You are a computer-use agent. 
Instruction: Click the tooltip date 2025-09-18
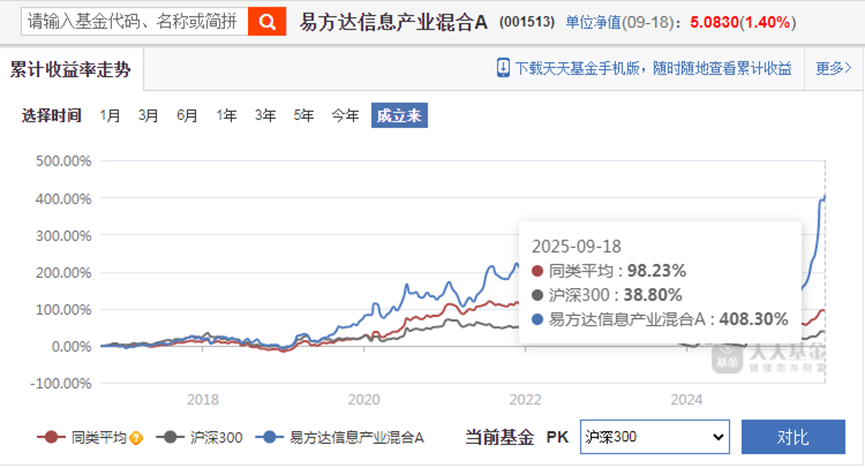(576, 246)
